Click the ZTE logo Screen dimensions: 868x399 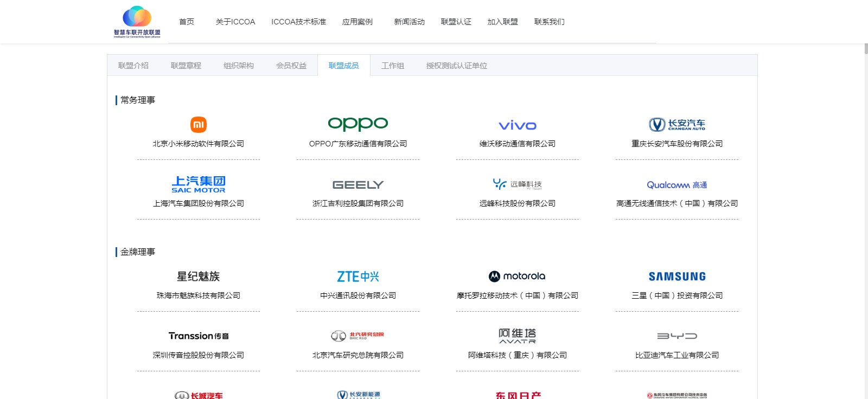coord(358,276)
